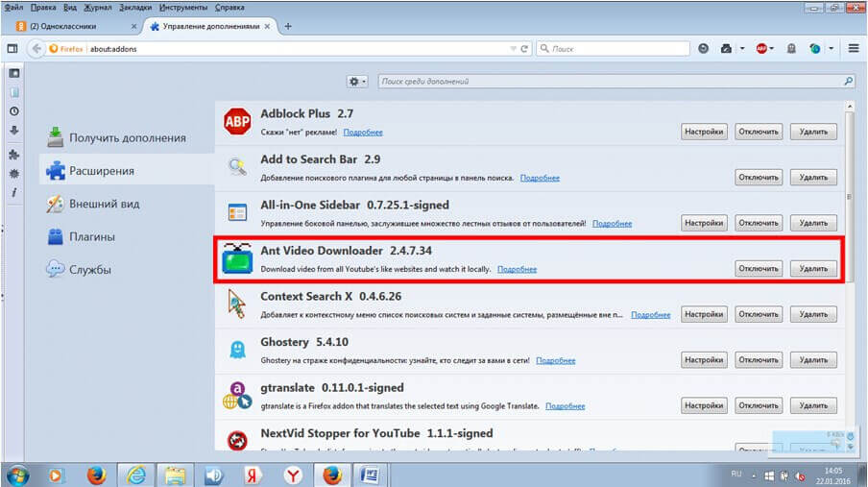Screen dimensions: 868x487
Task: Click the add-ons search field
Action: point(615,83)
